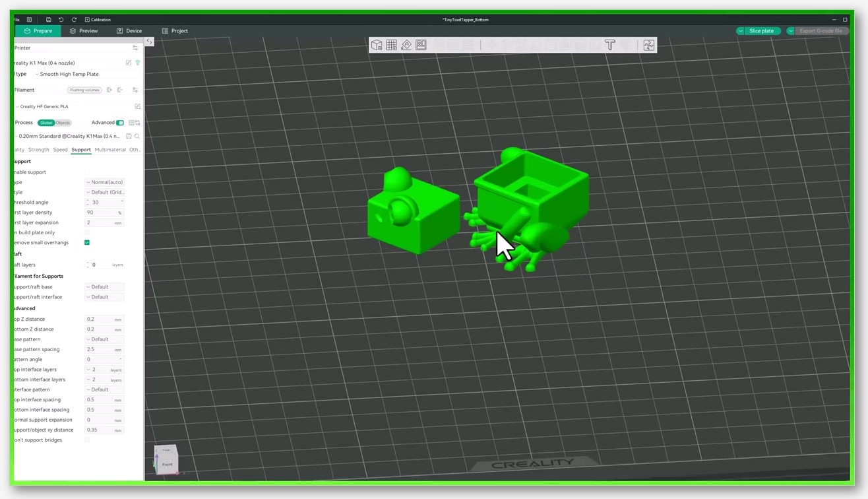Click the search settings magnifier icon

coord(137,136)
